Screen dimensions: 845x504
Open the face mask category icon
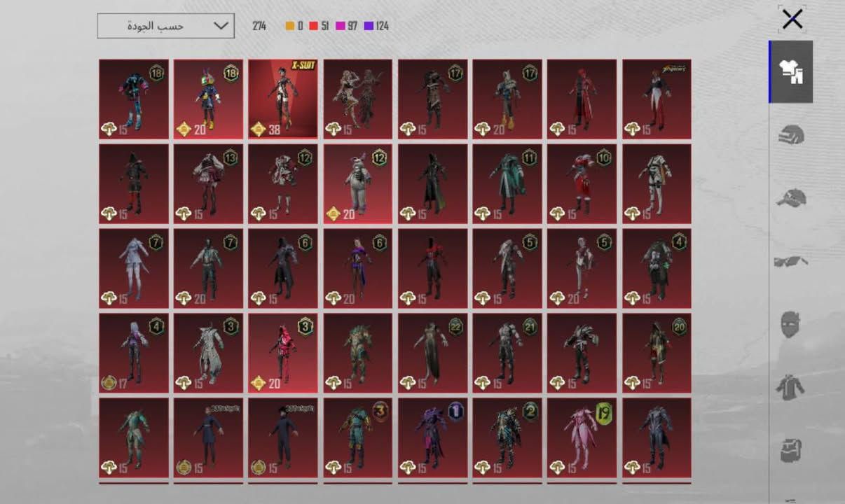(792, 325)
